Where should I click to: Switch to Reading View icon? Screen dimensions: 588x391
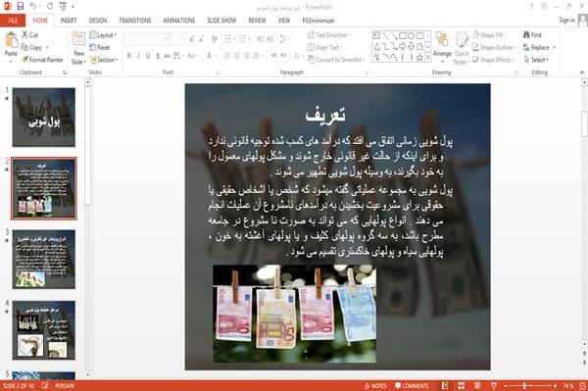click(477, 386)
